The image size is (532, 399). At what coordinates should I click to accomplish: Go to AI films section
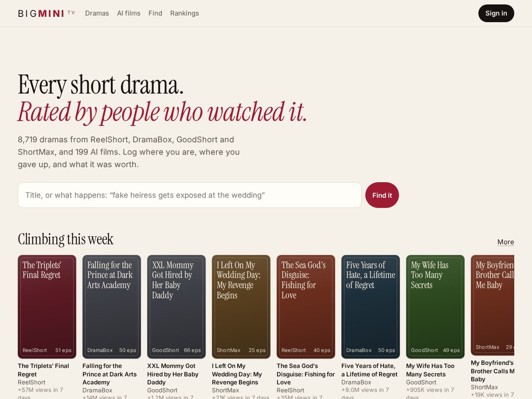point(129,13)
